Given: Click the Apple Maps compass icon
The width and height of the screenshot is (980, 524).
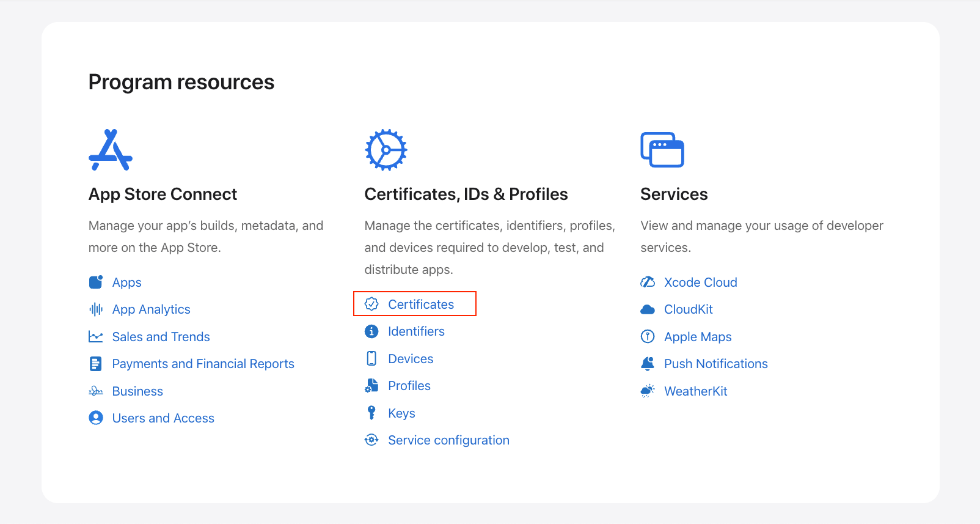Looking at the screenshot, I should 648,336.
